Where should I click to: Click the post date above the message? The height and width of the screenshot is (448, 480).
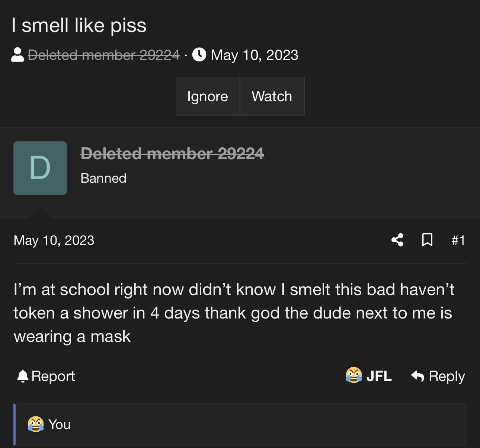point(54,240)
